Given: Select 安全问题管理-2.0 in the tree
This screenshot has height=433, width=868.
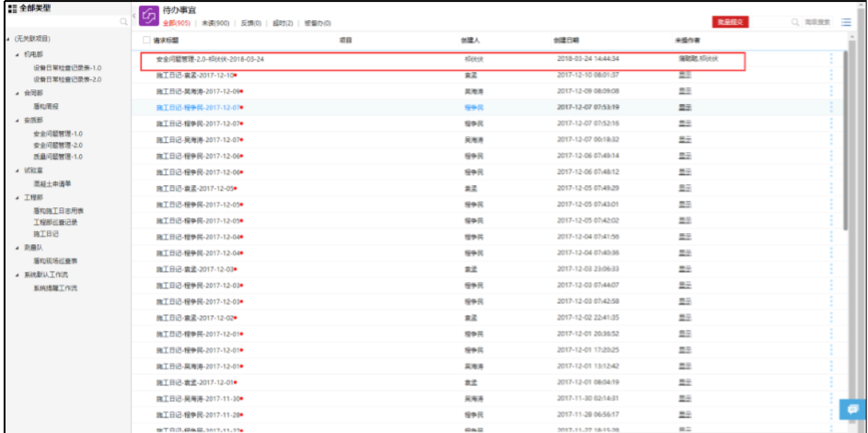Looking at the screenshot, I should click(x=58, y=145).
